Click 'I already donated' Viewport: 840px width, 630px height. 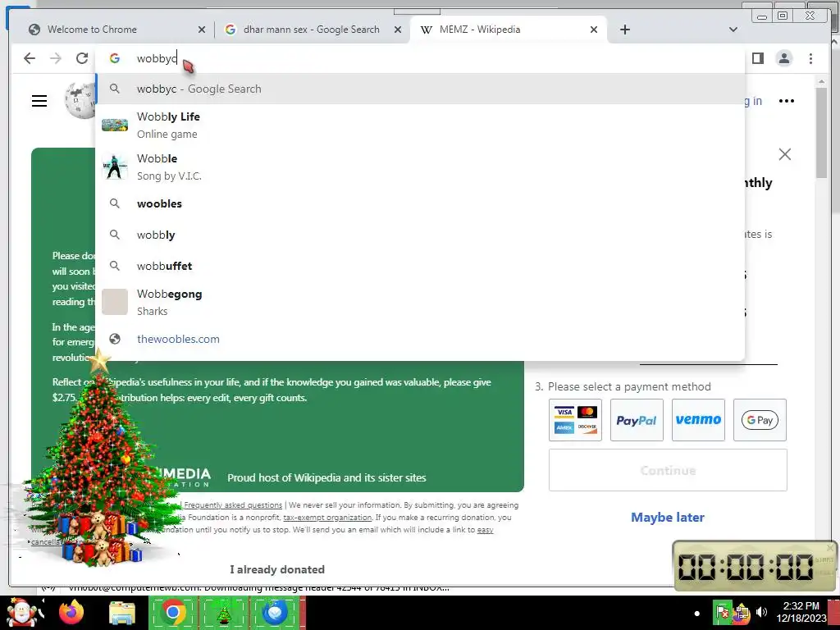point(277,569)
